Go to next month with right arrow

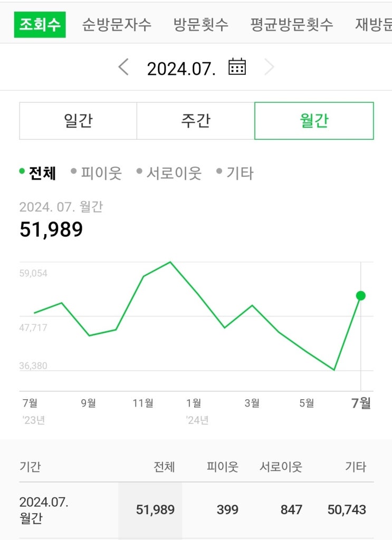coord(269,67)
